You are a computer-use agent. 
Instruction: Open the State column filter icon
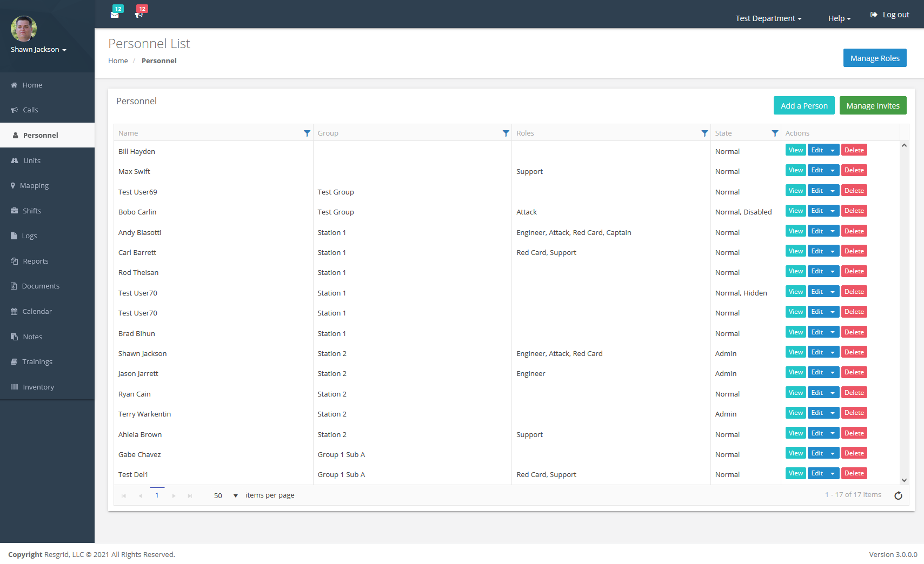pos(775,133)
